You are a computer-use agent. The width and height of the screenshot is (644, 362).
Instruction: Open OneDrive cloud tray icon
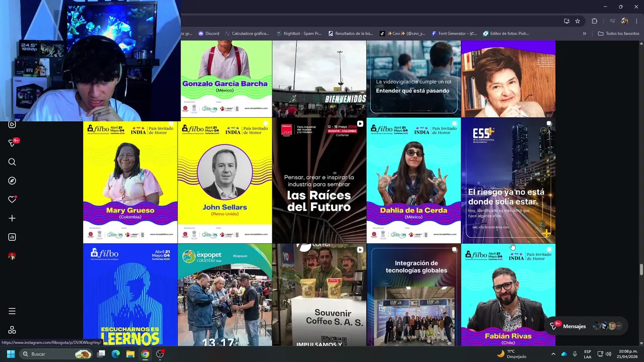(564, 354)
